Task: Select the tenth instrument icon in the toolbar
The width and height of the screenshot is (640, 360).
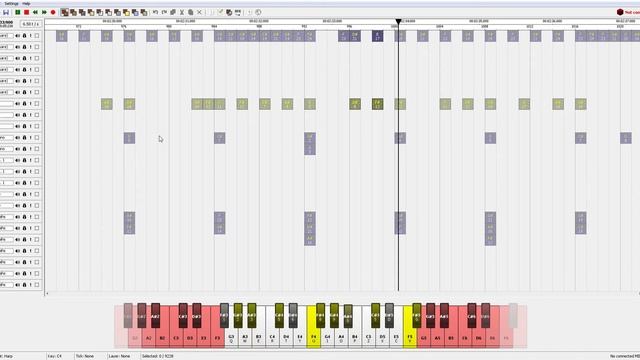Action: [x=144, y=12]
